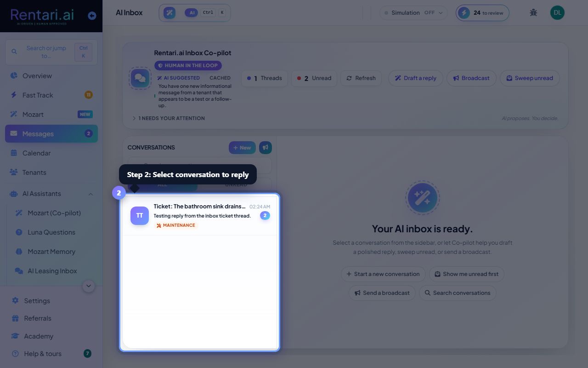
Task: Toggle the Simulation OFF switch
Action: point(413,13)
